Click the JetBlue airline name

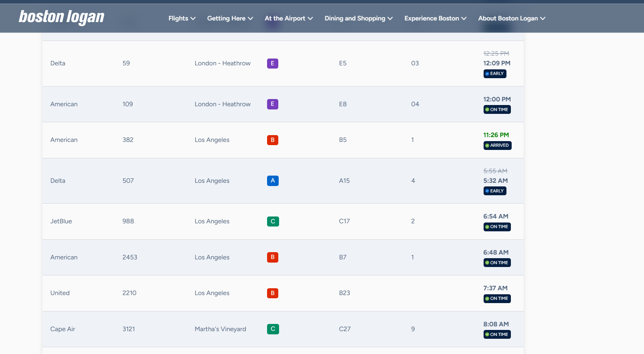point(61,221)
